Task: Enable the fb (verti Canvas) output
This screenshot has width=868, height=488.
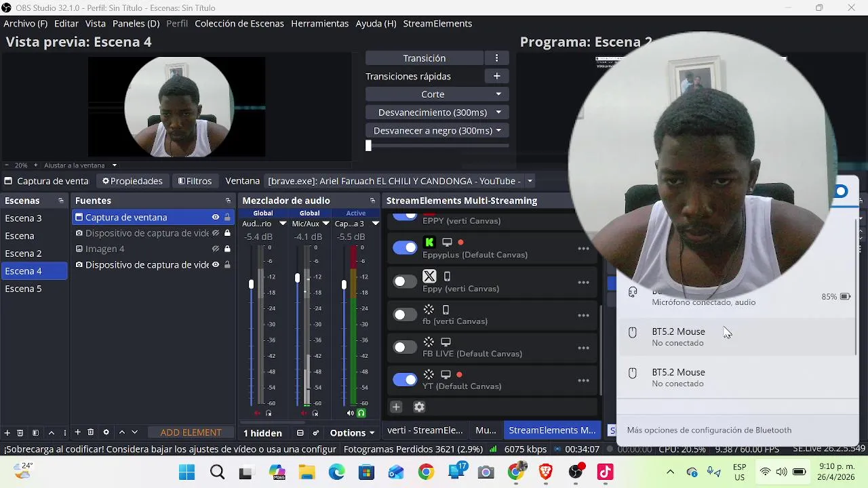Action: 405,314
